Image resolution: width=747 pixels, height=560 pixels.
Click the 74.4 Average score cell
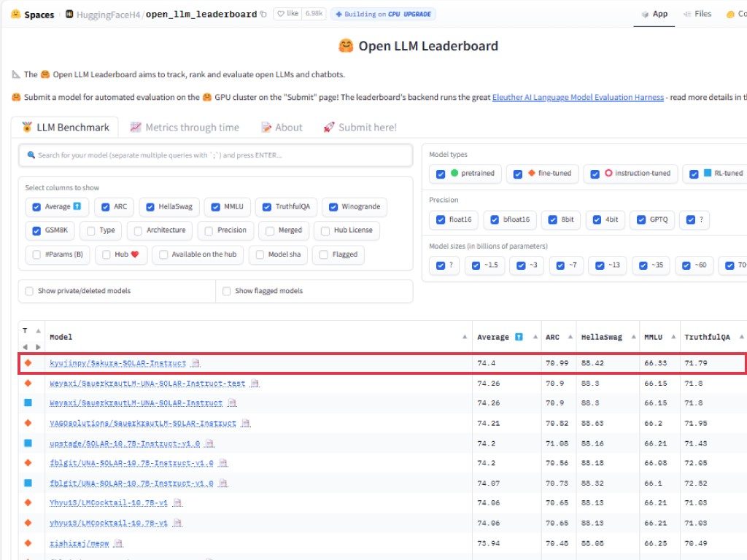click(487, 363)
